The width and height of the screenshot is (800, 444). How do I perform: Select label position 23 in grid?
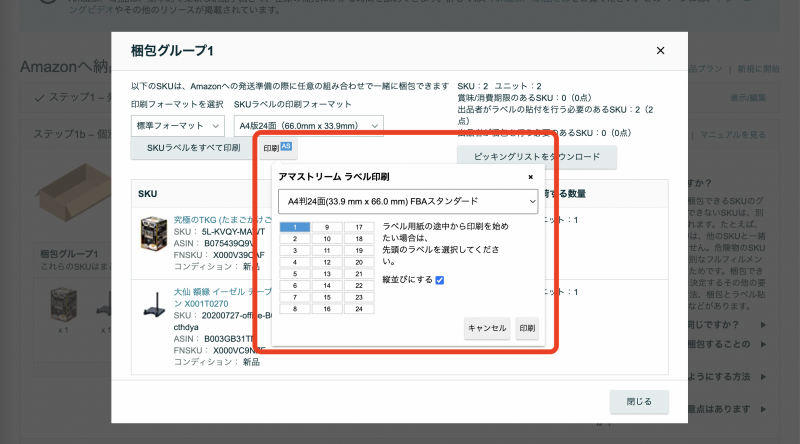359,297
